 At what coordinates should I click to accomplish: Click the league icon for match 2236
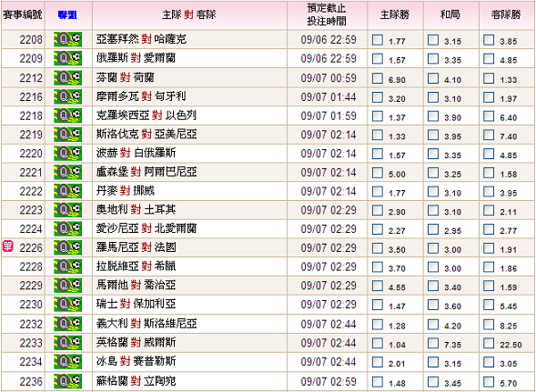click(x=67, y=381)
